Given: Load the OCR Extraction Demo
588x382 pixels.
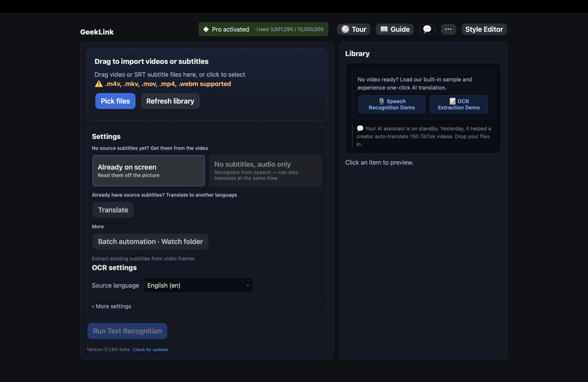Looking at the screenshot, I should (459, 104).
